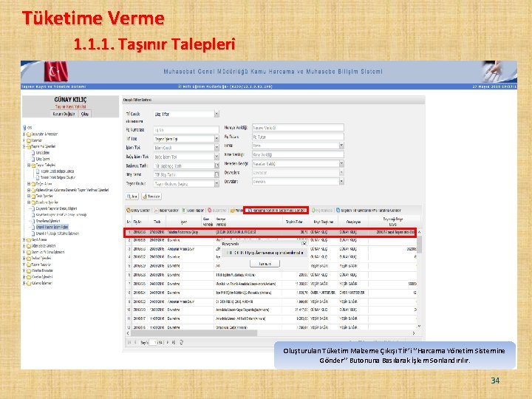Click the Fiş Tutarı input field
The width and height of the screenshot is (532, 399).
(x=298, y=137)
